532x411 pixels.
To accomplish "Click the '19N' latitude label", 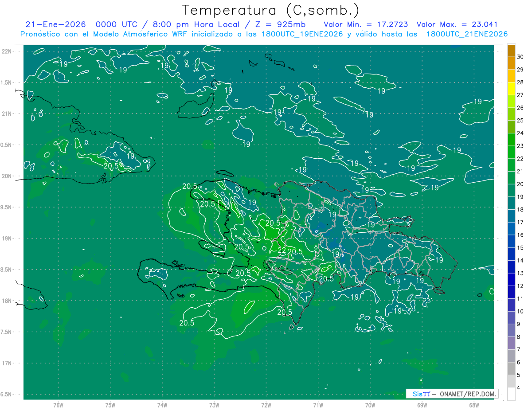I will 8,239.
